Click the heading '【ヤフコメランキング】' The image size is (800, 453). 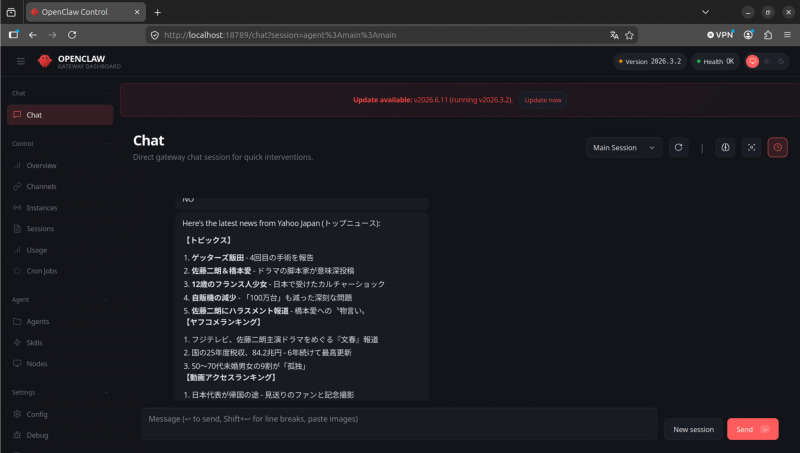pos(223,322)
